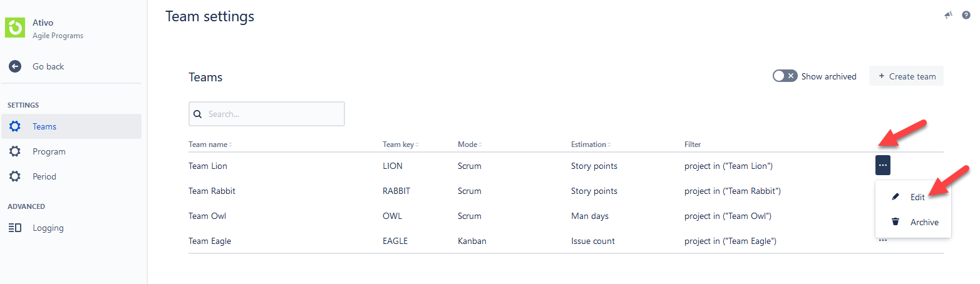This screenshot has height=284, width=980.
Task: Open the Team Eagle actions menu
Action: (882, 240)
